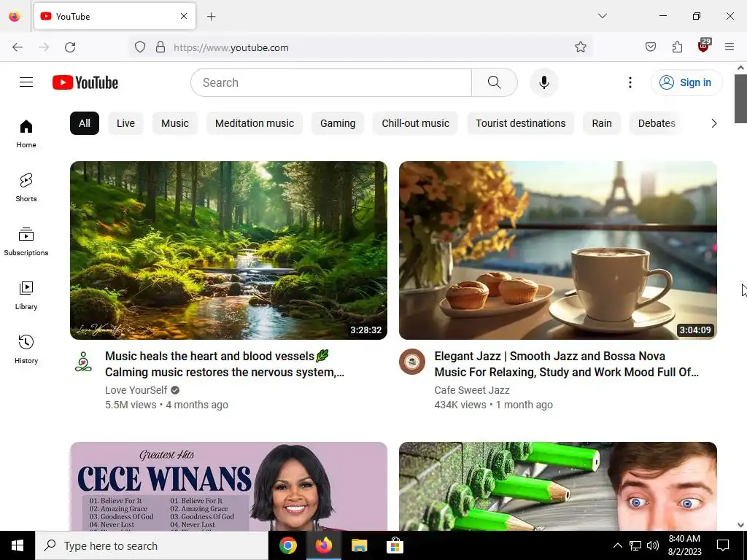Screen dimensions: 747x560
Task: Open the volume speaker tray icon
Action: (653, 545)
